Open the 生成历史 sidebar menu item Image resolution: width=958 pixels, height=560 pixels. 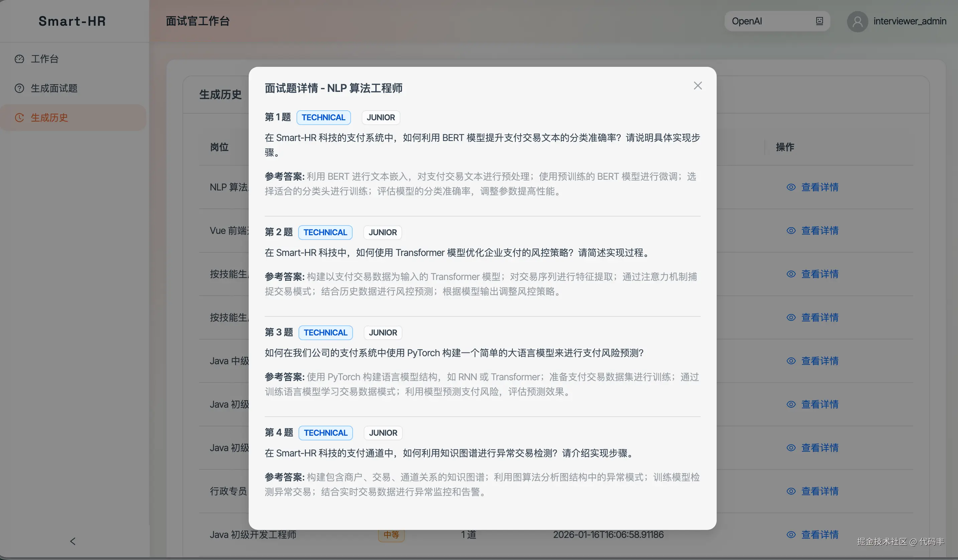pyautogui.click(x=49, y=118)
